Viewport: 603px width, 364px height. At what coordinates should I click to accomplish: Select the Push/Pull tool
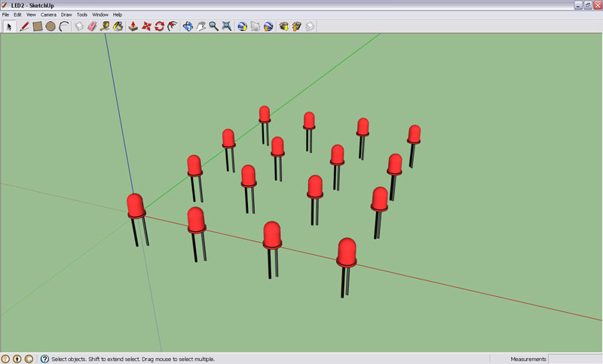coord(133,26)
